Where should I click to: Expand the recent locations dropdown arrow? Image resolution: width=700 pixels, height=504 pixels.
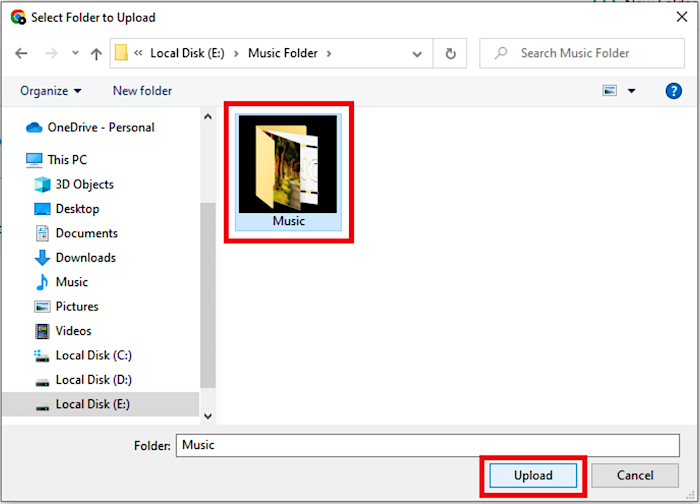click(x=74, y=54)
